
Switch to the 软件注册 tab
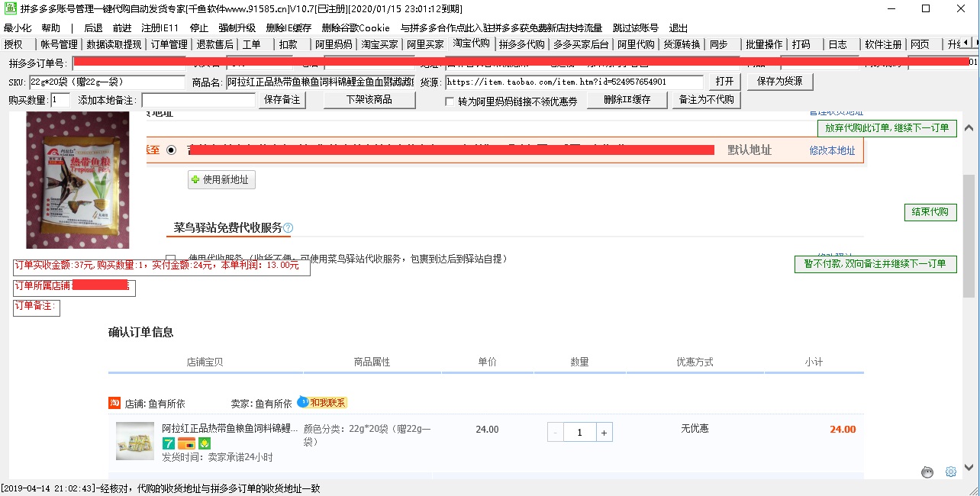883,44
